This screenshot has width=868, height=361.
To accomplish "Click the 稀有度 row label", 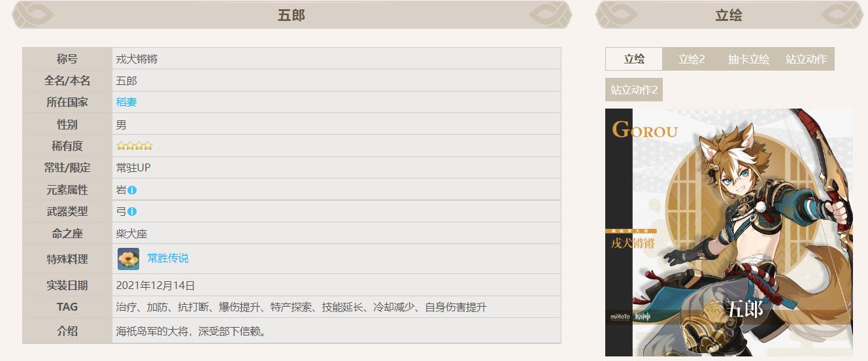I will 67,146.
